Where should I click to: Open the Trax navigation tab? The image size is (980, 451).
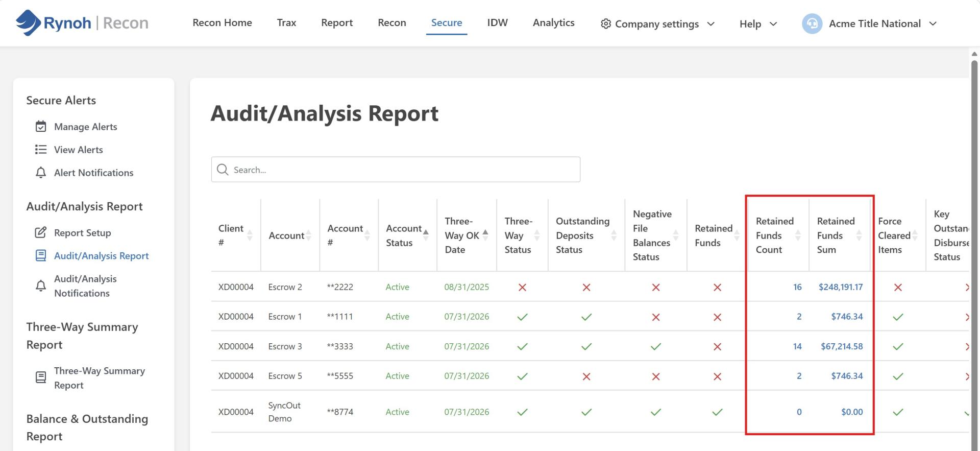[x=287, y=22]
